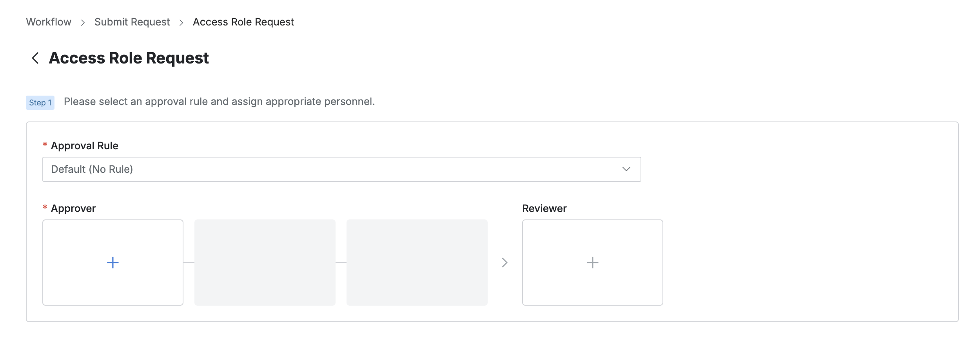980x337 pixels.
Task: Open the Submit Request breadcrumb link
Action: (x=132, y=22)
